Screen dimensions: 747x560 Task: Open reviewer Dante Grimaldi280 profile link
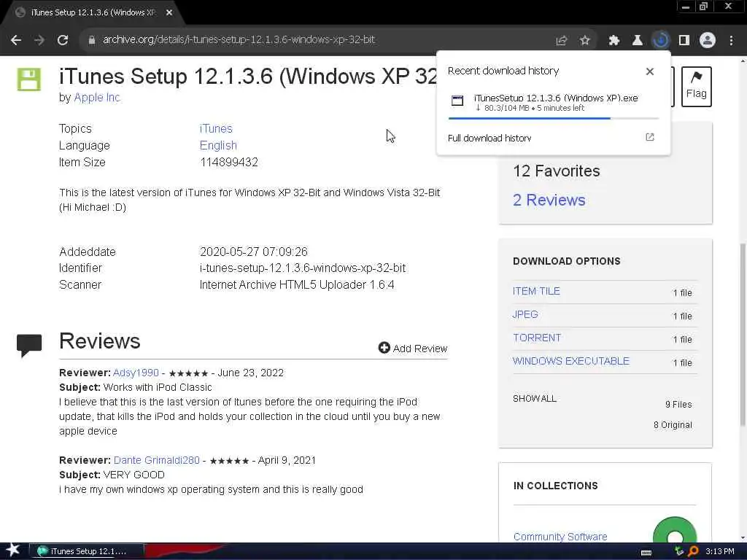click(156, 461)
